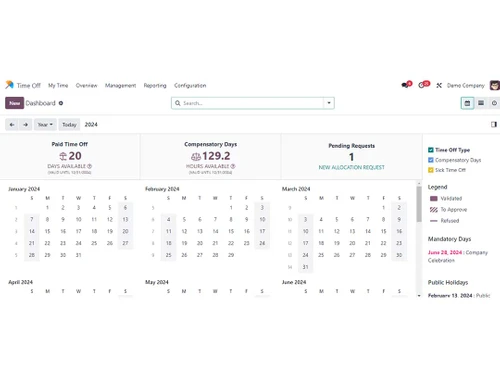Toggle the Time Off Type checkbox
The image size is (500, 375).
click(x=431, y=150)
